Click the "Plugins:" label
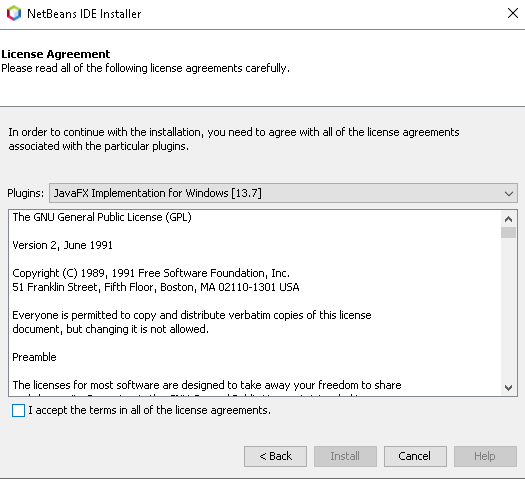Viewport: 525px width, 479px height. [x=25, y=193]
